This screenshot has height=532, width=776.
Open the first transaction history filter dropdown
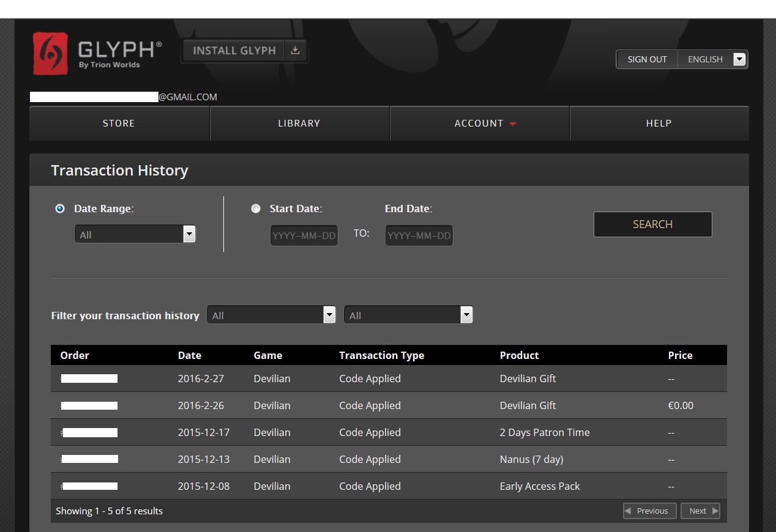point(271,316)
